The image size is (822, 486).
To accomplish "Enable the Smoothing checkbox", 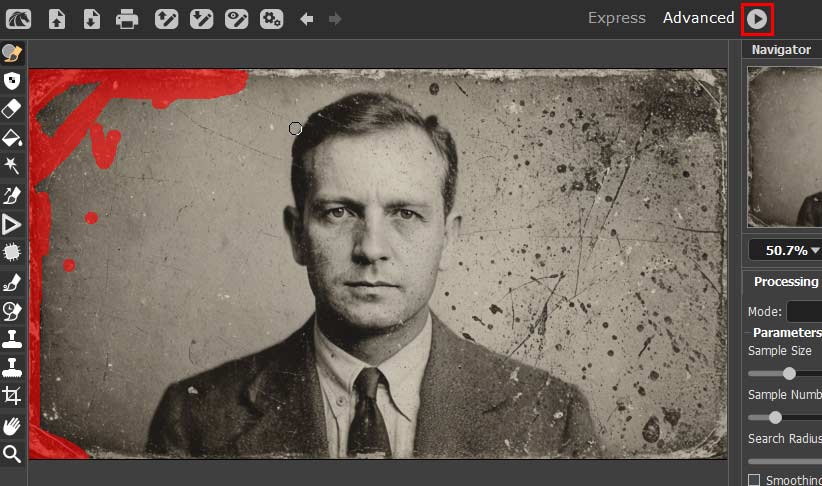I will 754,480.
